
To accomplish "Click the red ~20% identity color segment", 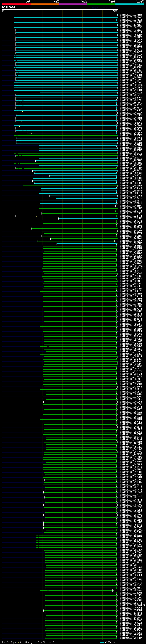I will coord(16,4).
